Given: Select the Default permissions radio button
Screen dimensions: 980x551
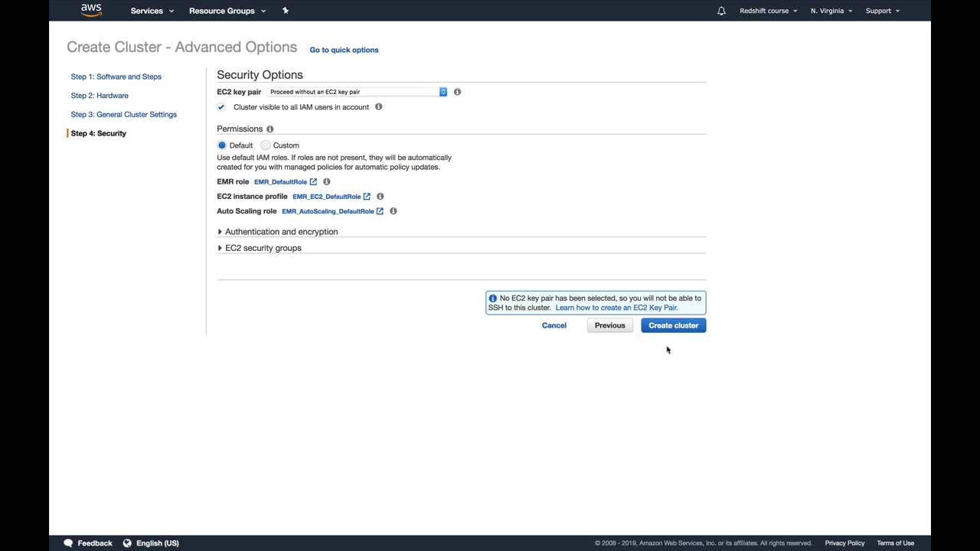Looking at the screenshot, I should pos(222,145).
